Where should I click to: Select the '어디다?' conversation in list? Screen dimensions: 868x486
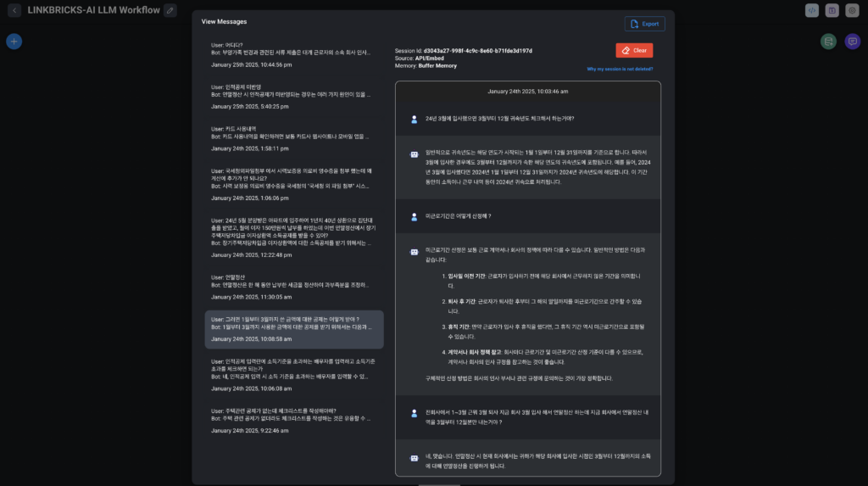coord(292,53)
